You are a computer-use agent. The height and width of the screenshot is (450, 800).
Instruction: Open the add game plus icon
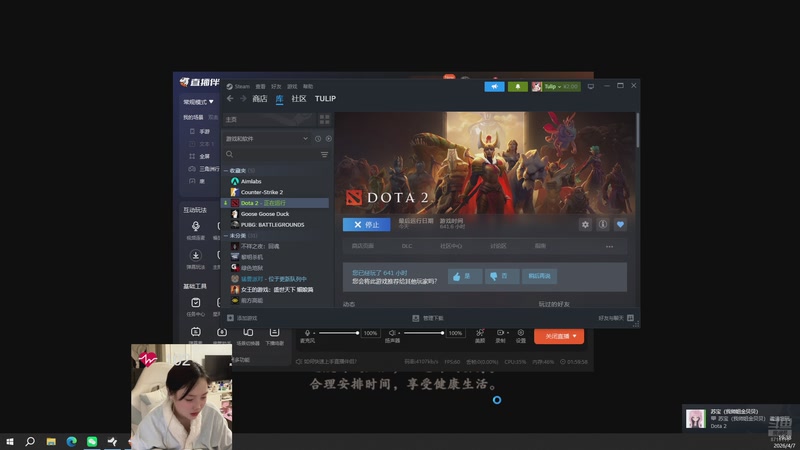tap(230, 318)
